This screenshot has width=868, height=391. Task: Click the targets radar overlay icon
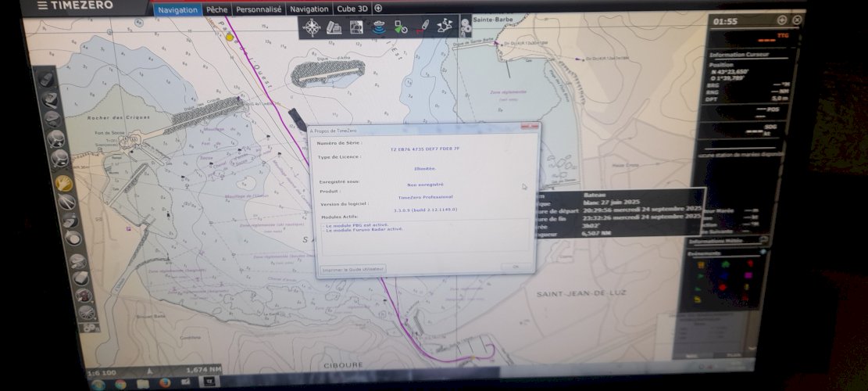401,27
